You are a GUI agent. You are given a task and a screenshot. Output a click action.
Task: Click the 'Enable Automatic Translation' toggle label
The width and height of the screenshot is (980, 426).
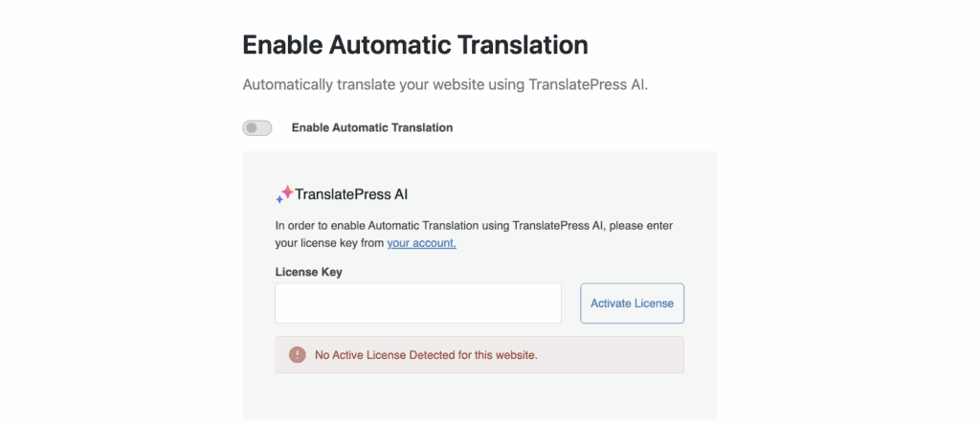[x=372, y=127]
